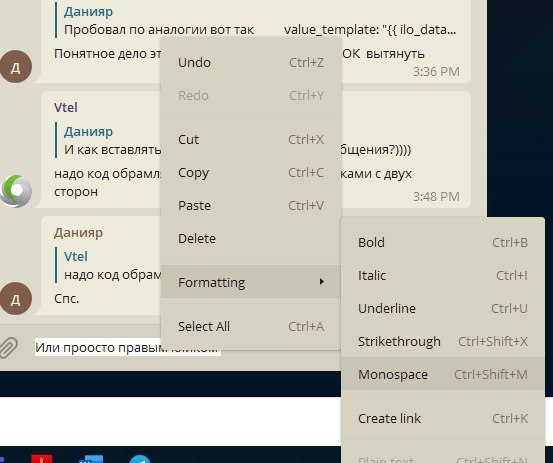Open Данияр sender name above Спс. message
553x463 pixels.
click(78, 233)
